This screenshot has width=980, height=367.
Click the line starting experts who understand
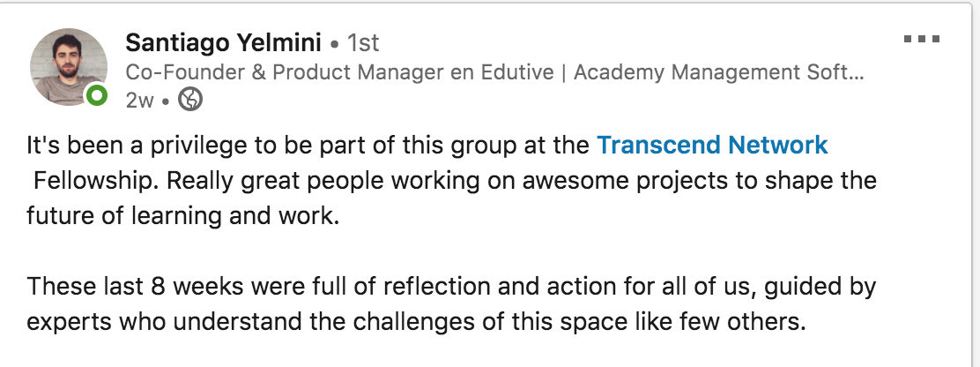(416, 323)
